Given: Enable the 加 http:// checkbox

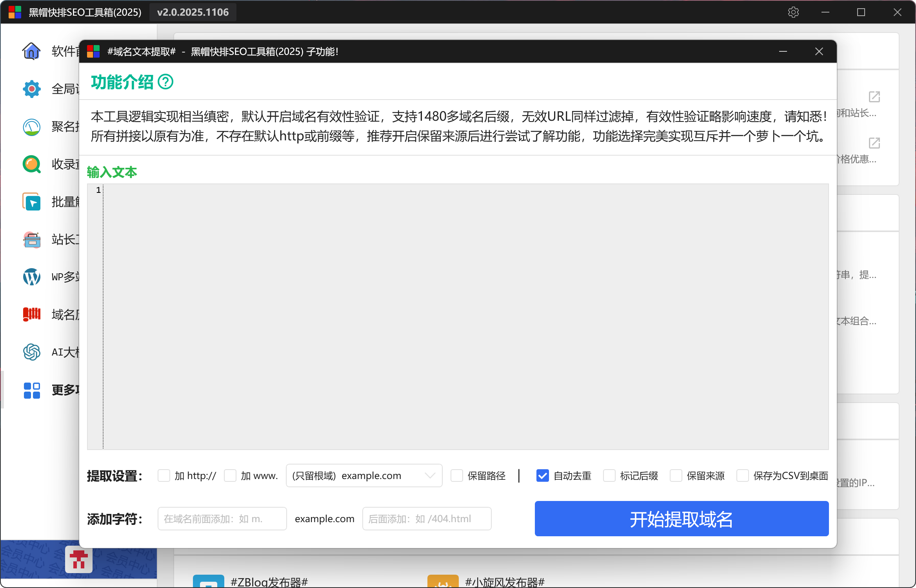Looking at the screenshot, I should point(164,475).
